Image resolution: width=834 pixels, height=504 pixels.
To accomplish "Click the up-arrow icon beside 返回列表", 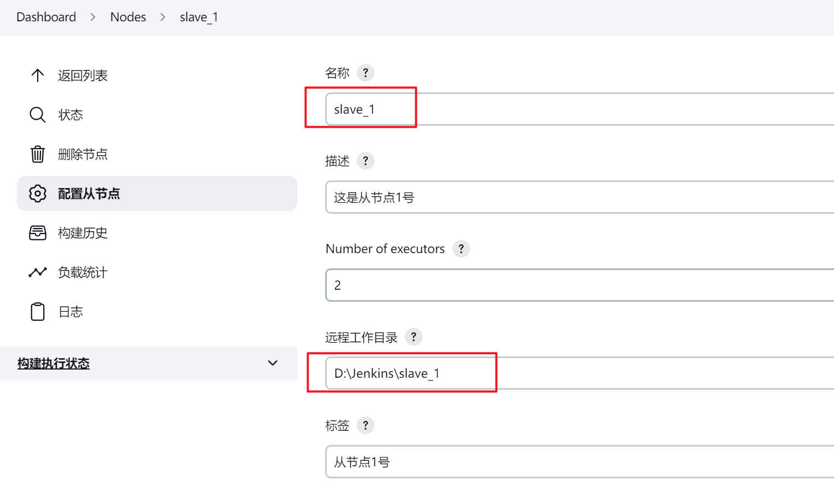I will pyautogui.click(x=38, y=75).
